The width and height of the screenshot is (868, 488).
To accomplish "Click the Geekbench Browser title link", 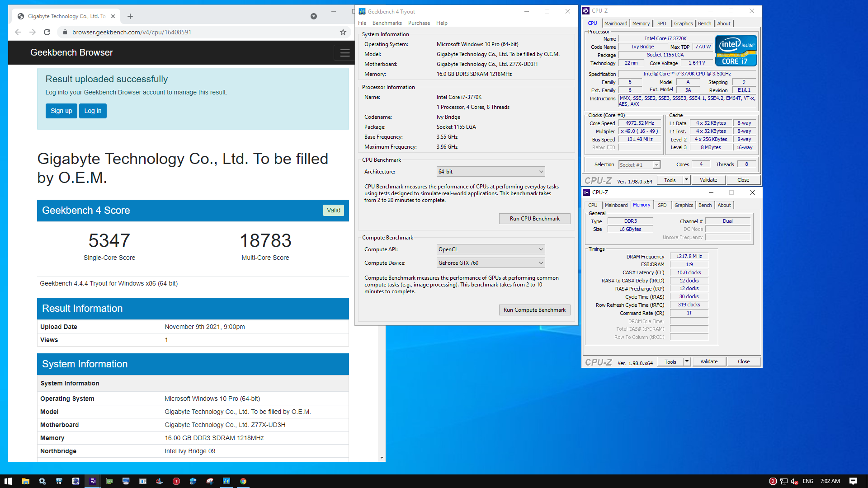I will click(71, 52).
